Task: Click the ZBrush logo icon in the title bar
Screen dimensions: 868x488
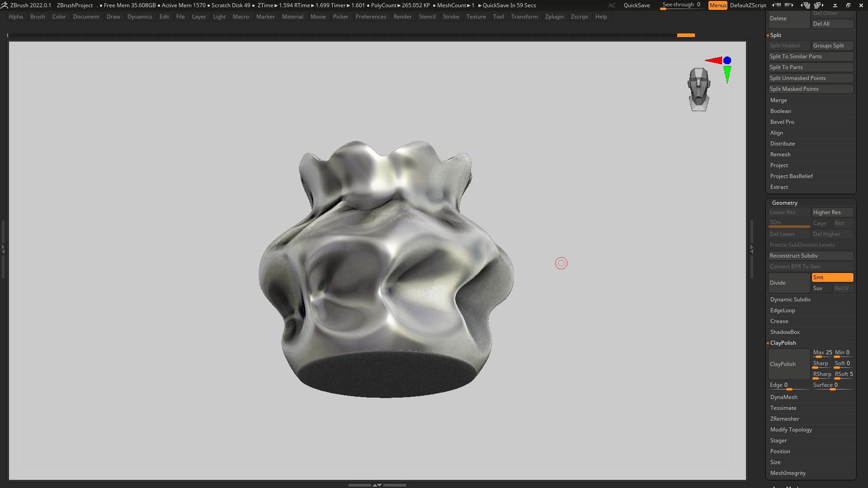Action: [x=5, y=5]
